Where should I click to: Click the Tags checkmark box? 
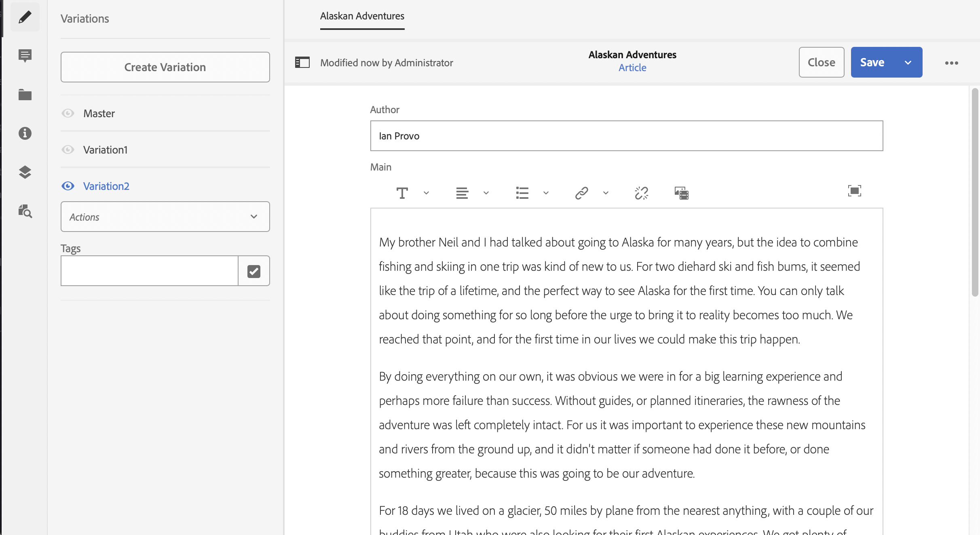click(253, 271)
